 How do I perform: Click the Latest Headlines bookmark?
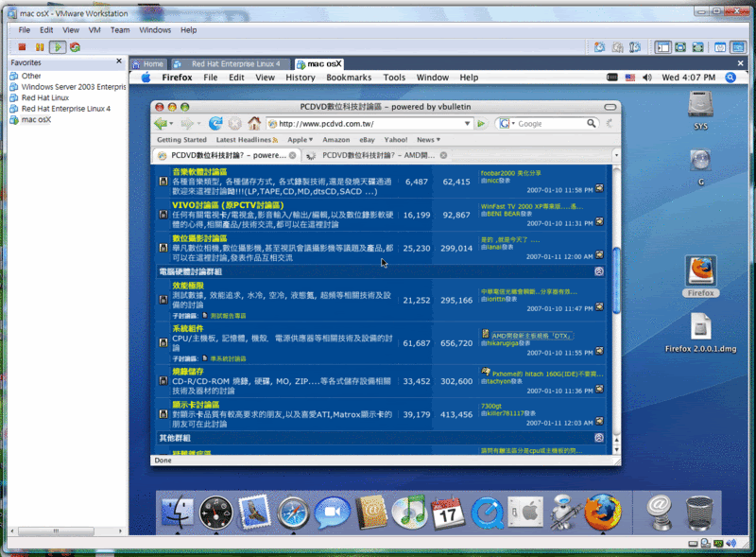(x=247, y=140)
